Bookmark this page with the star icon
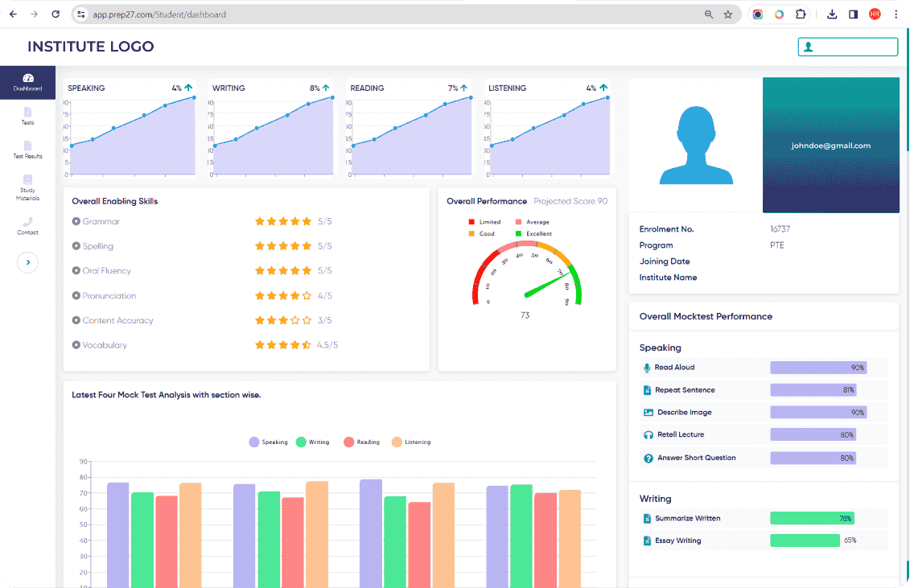Viewport: 910px width, 588px height. (x=728, y=14)
